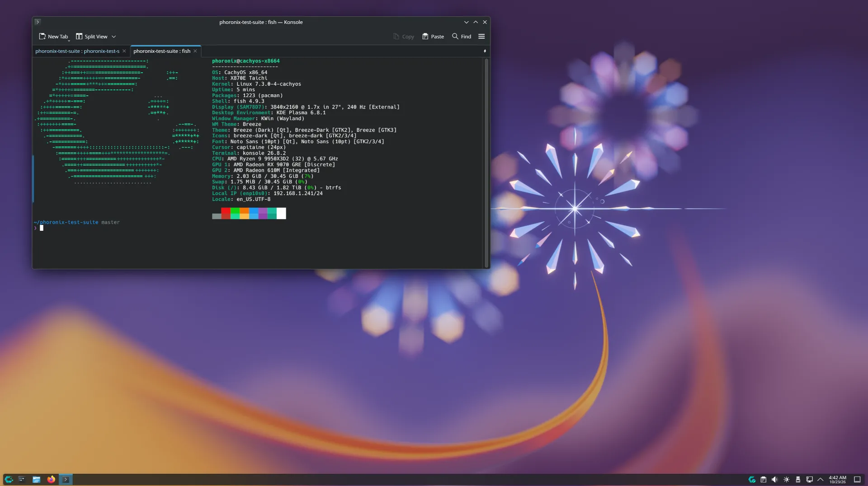Click the Konsole terminal icon in title bar
This screenshot has width=868, height=486.
(x=38, y=22)
